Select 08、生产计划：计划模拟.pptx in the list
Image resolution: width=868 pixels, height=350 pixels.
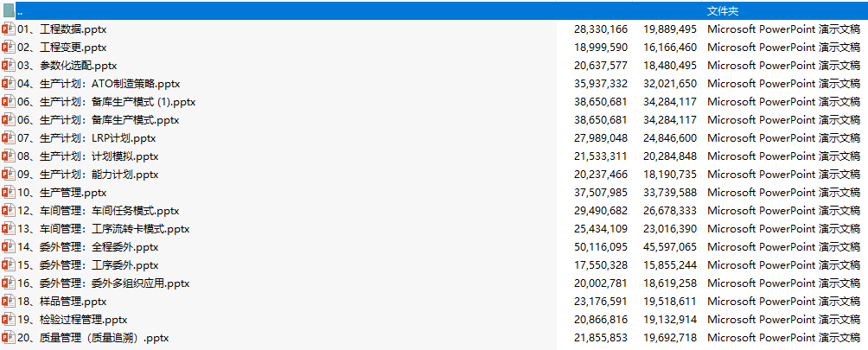[x=87, y=156]
